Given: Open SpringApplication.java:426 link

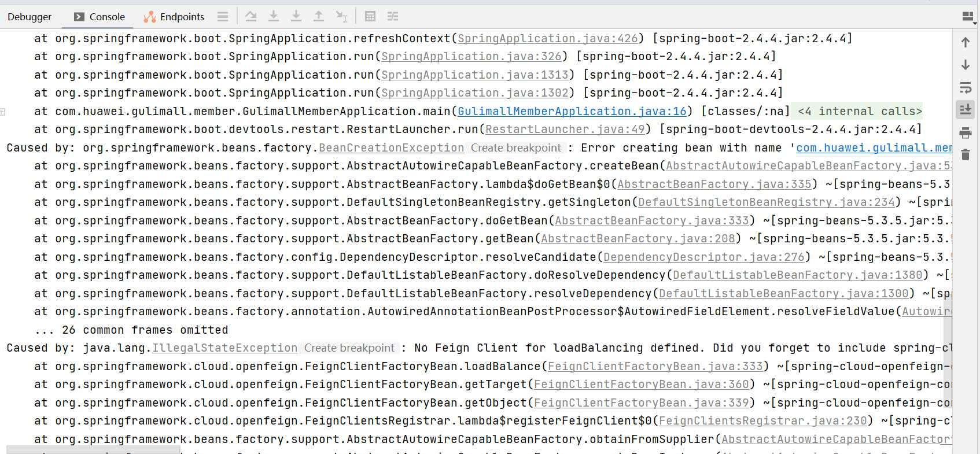Looking at the screenshot, I should 547,39.
